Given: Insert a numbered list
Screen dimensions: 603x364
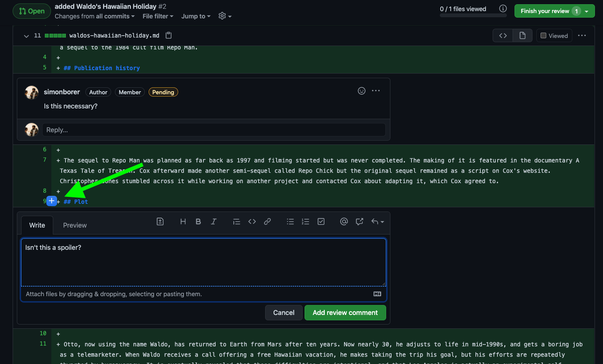Looking at the screenshot, I should [306, 221].
